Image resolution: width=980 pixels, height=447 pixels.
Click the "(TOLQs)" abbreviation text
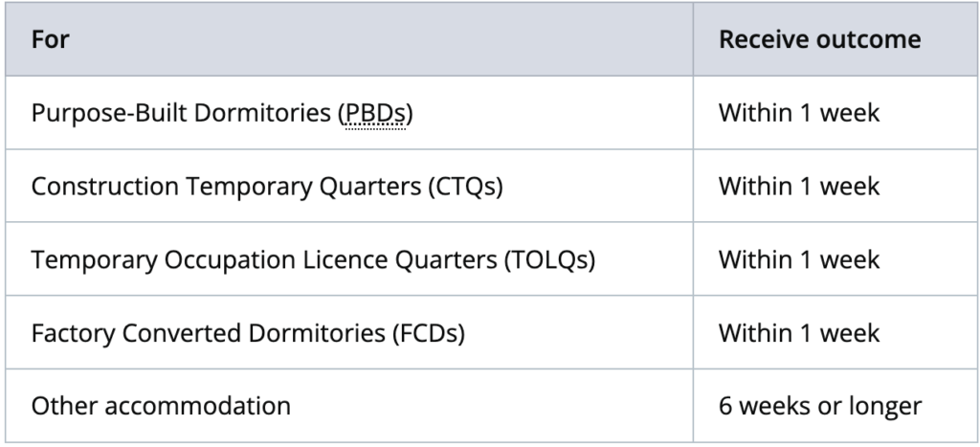click(550, 259)
